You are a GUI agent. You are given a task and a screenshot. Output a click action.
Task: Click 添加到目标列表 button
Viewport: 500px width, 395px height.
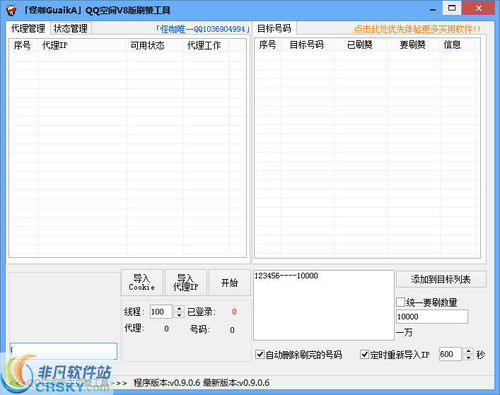(441, 279)
